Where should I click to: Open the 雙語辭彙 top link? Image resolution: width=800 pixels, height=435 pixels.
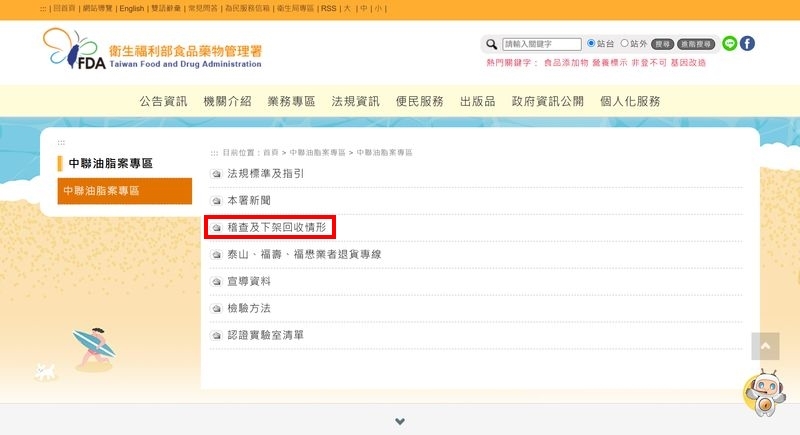(x=166, y=9)
